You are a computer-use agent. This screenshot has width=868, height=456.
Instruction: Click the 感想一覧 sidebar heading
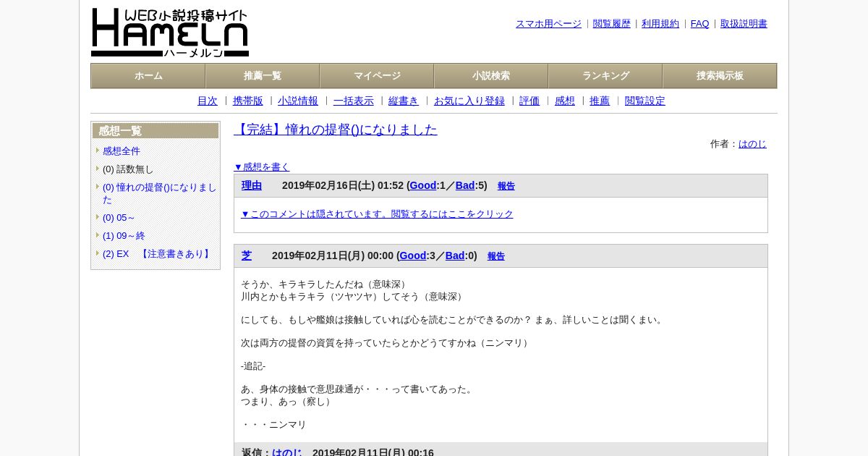(156, 131)
